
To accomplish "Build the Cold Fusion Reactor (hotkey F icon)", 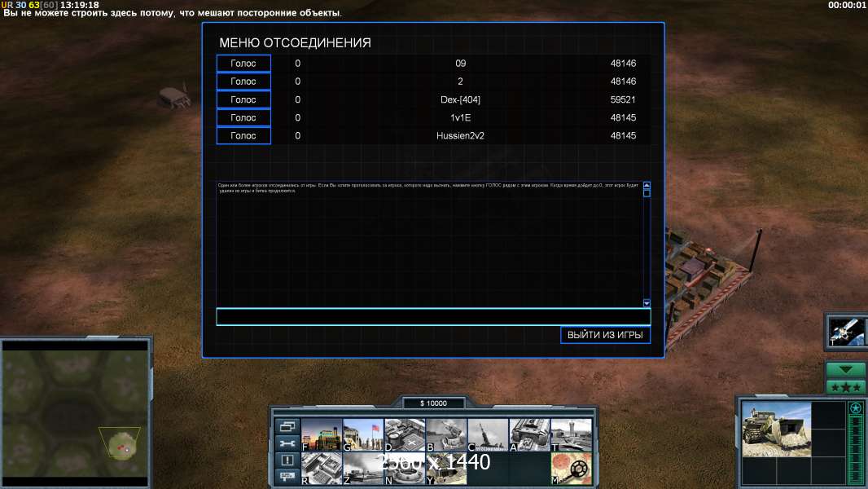I will 322,434.
